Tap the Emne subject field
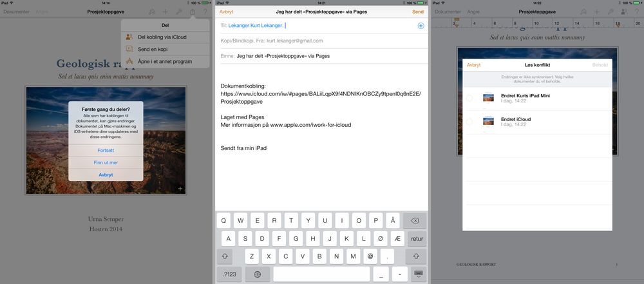644x284 pixels. 321,56
